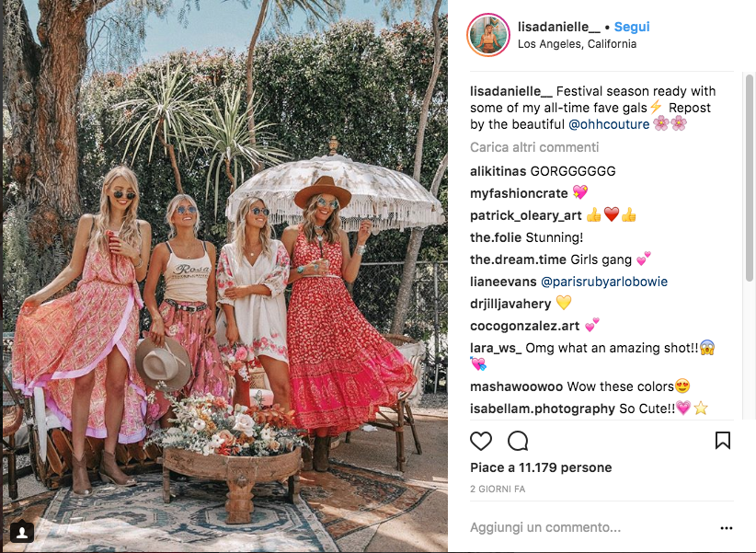
Task: Open comments with the speech bubble icon
Action: [518, 441]
